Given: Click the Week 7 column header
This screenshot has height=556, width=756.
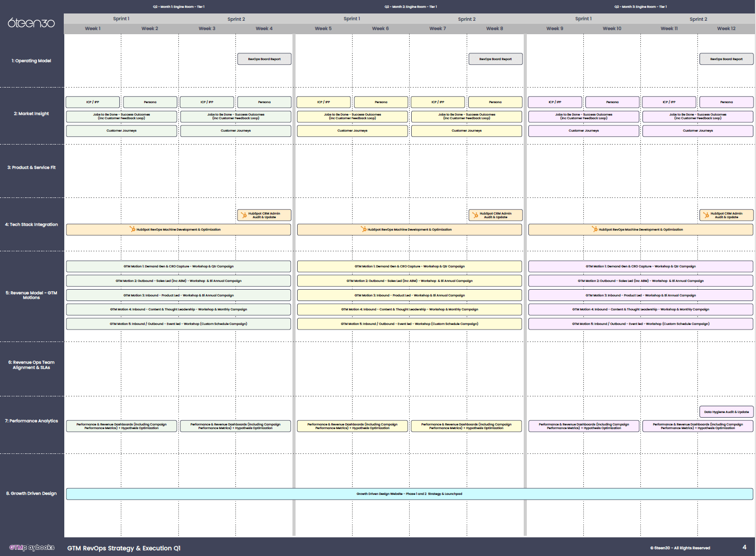Looking at the screenshot, I should pos(438,28).
